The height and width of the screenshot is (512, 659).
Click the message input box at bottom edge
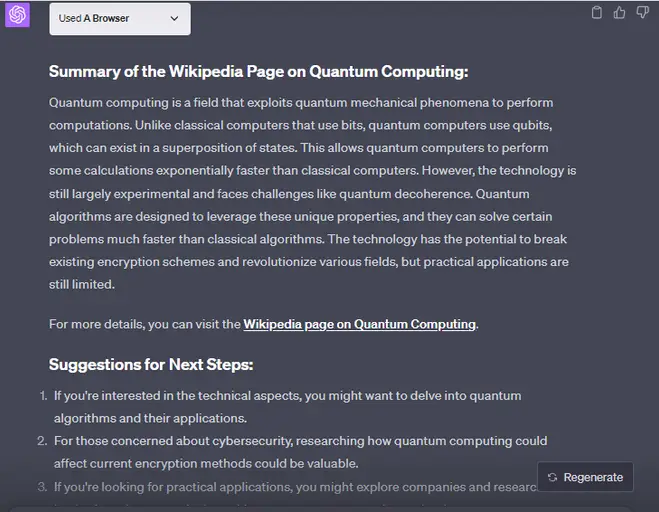coord(319,509)
